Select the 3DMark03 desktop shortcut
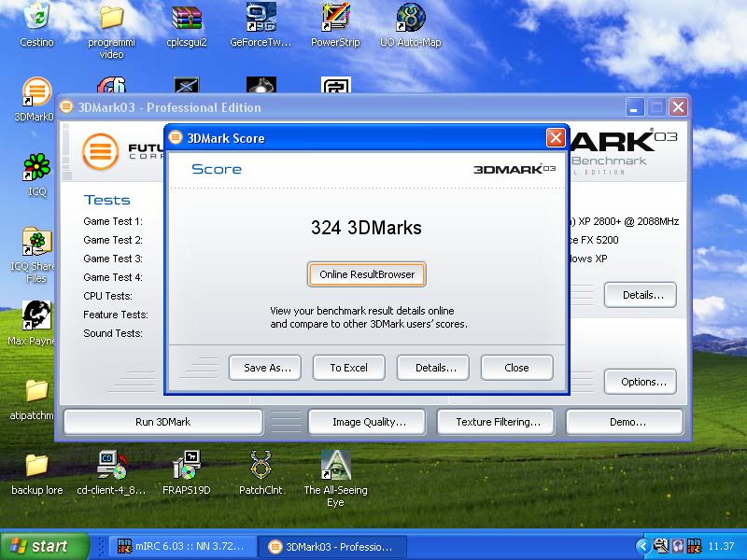The image size is (747, 560). click(36, 91)
